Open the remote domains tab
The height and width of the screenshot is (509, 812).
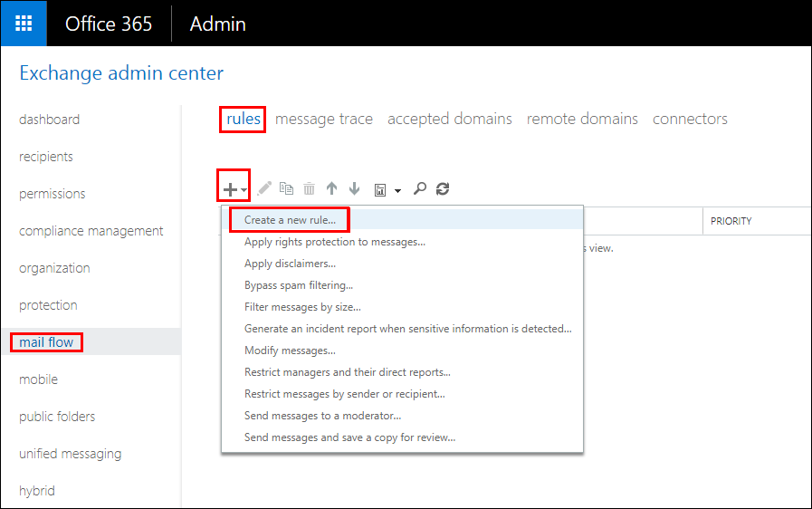click(582, 120)
